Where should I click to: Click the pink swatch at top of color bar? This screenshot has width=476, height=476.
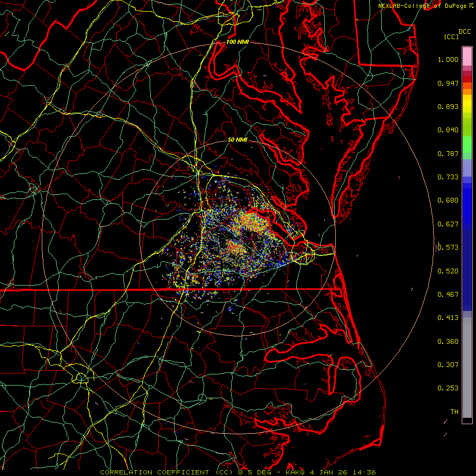pos(467,56)
